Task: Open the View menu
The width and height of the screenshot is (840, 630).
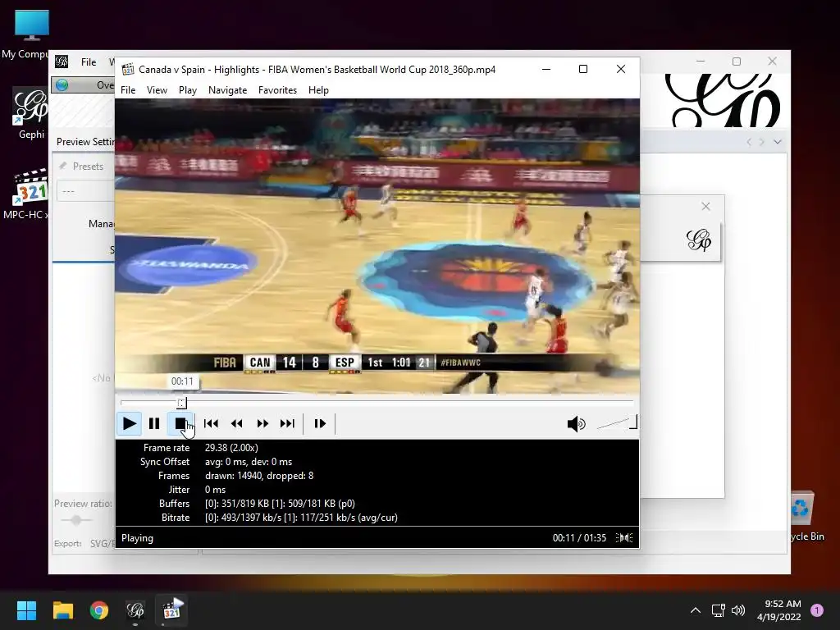Action: pyautogui.click(x=157, y=90)
